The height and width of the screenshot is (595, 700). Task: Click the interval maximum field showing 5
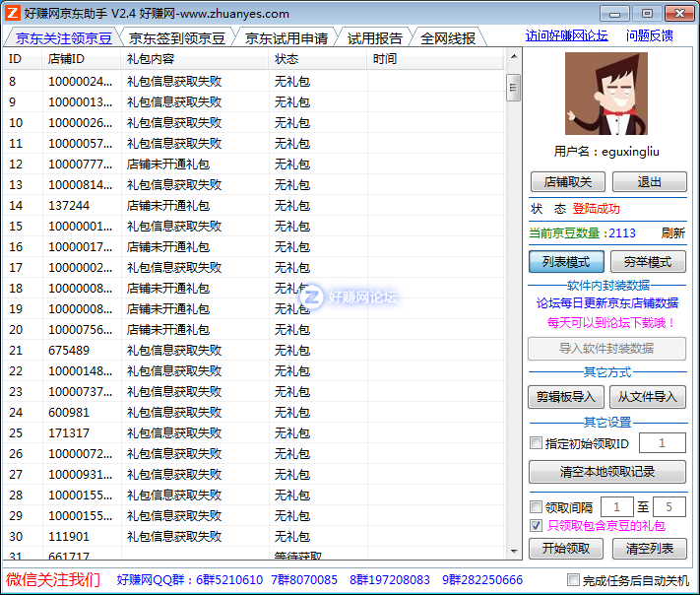[x=668, y=507]
